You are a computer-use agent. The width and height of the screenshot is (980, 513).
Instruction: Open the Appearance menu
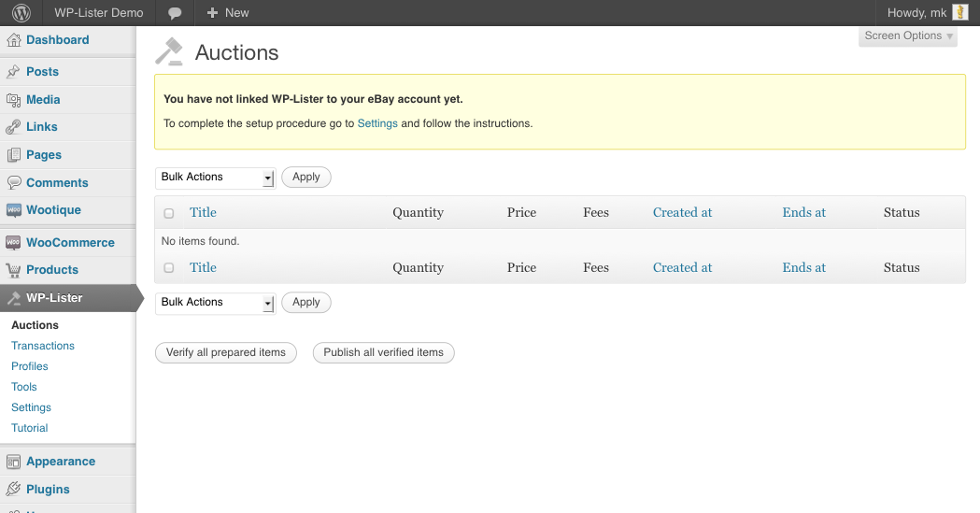click(61, 462)
